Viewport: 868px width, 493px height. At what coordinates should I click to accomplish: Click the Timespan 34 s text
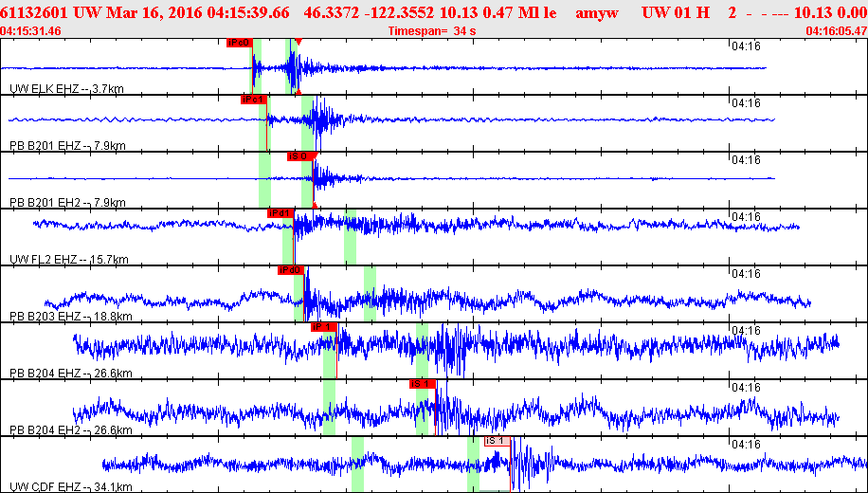point(432,31)
